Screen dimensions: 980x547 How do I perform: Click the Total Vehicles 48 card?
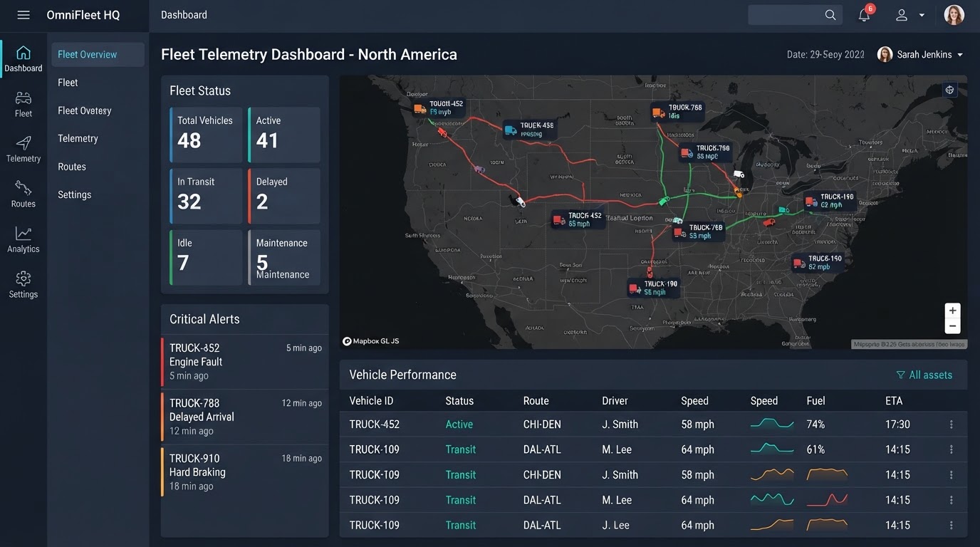(x=206, y=135)
